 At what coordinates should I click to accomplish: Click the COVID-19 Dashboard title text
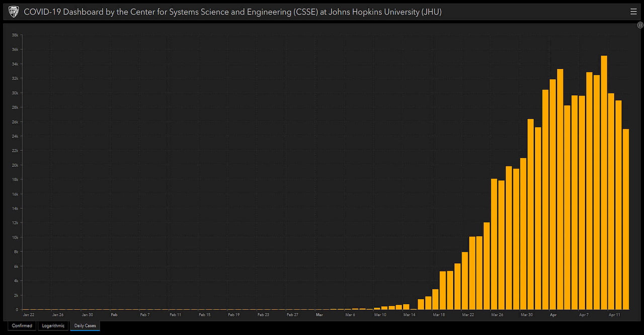coord(233,12)
